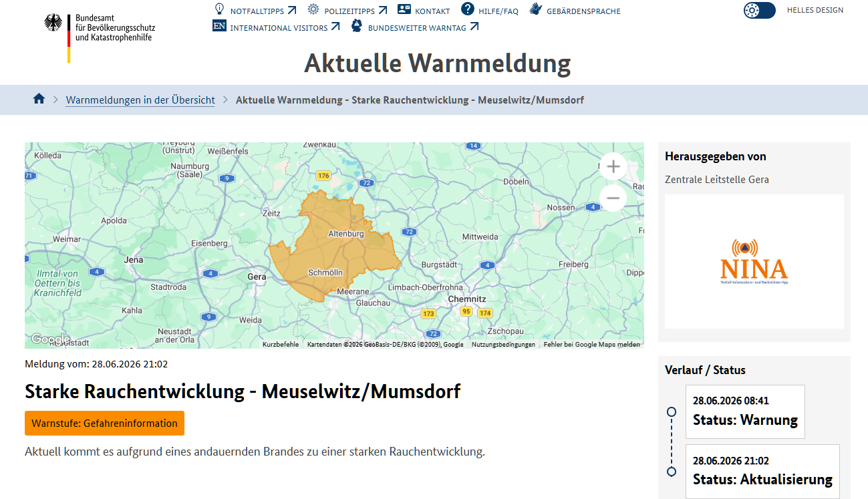868x499 pixels.
Task: Click the Google logo on the map
Action: (50, 339)
